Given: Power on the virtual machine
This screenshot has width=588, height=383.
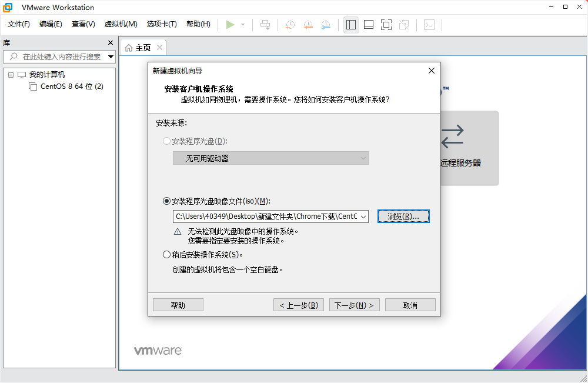Looking at the screenshot, I should 230,24.
